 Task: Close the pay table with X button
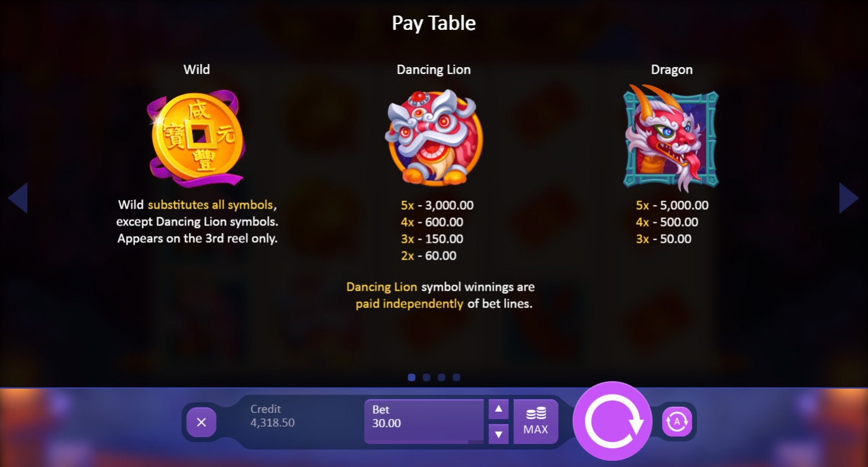pos(201,422)
